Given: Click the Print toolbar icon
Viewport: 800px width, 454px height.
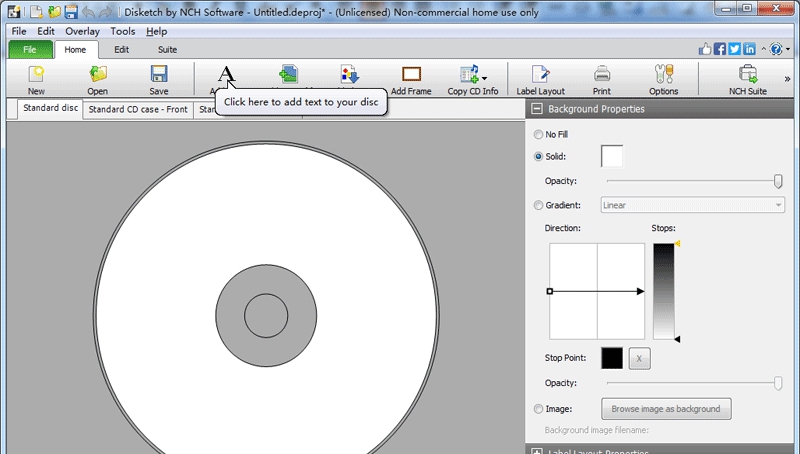Looking at the screenshot, I should coord(602,74).
